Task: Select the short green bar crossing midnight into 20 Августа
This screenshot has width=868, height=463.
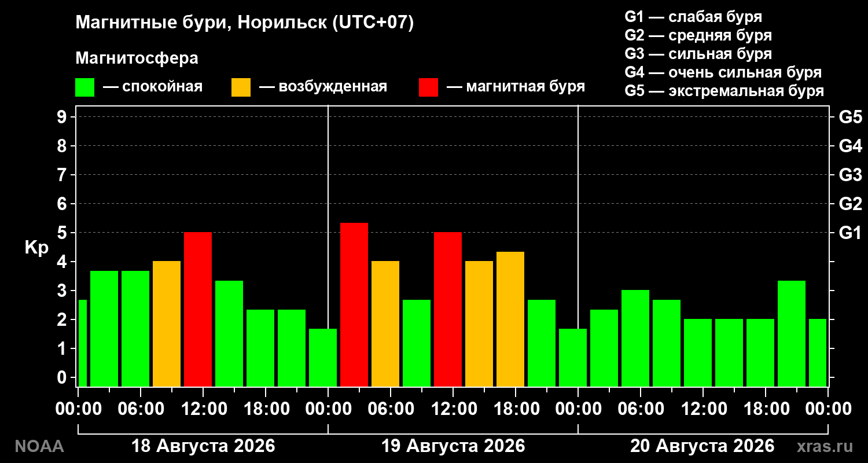Action: pos(573,358)
